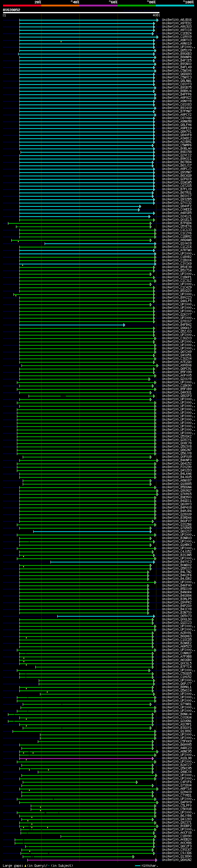Select label UniRef100_A9P9Z2
This screenshot has height=868, width=197.
176,98
